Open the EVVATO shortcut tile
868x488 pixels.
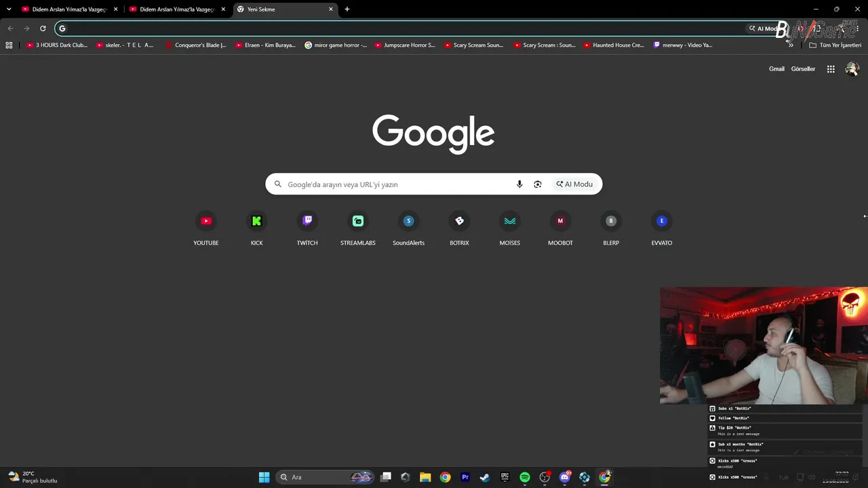pos(662,229)
